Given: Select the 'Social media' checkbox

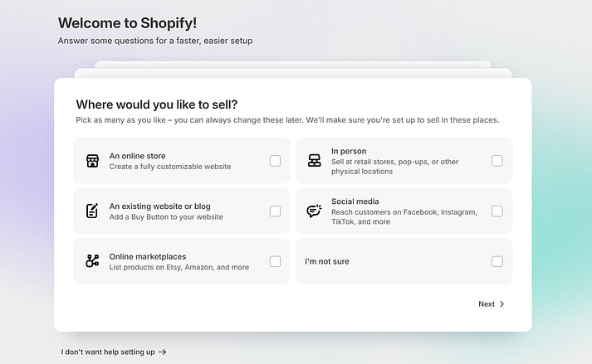Looking at the screenshot, I should coord(497,211).
